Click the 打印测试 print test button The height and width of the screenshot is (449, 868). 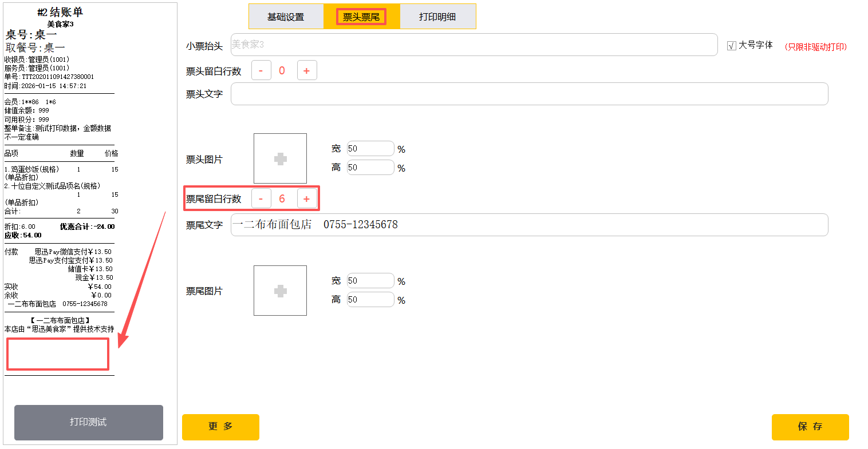click(x=88, y=422)
